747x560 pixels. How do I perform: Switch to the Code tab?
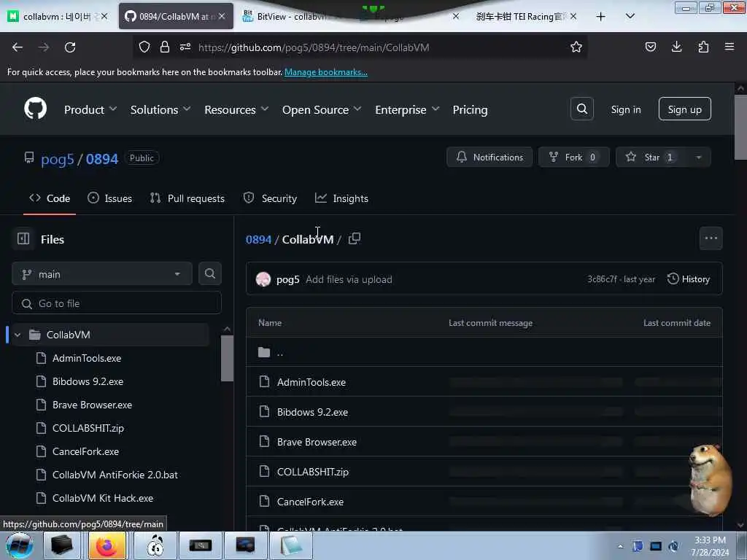point(50,198)
